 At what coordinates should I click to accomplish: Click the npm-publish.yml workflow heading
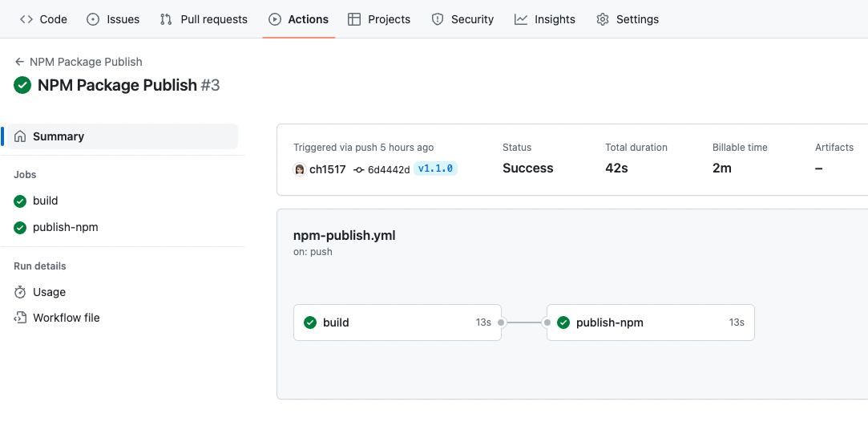345,235
